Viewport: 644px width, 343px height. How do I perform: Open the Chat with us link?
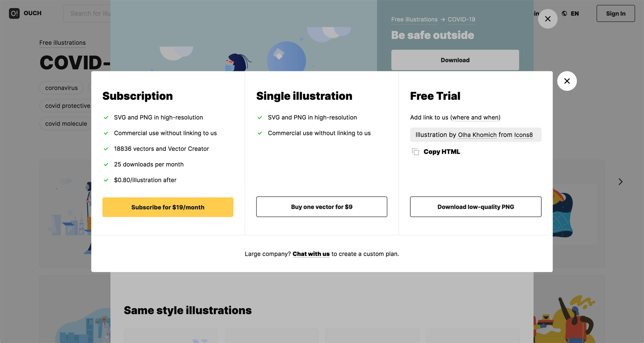coord(311,254)
